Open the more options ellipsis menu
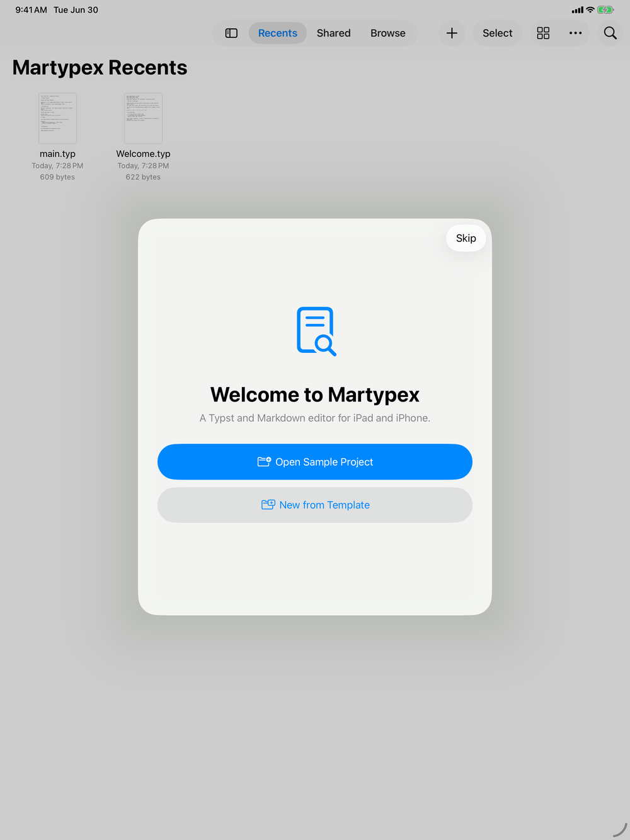 click(x=576, y=33)
